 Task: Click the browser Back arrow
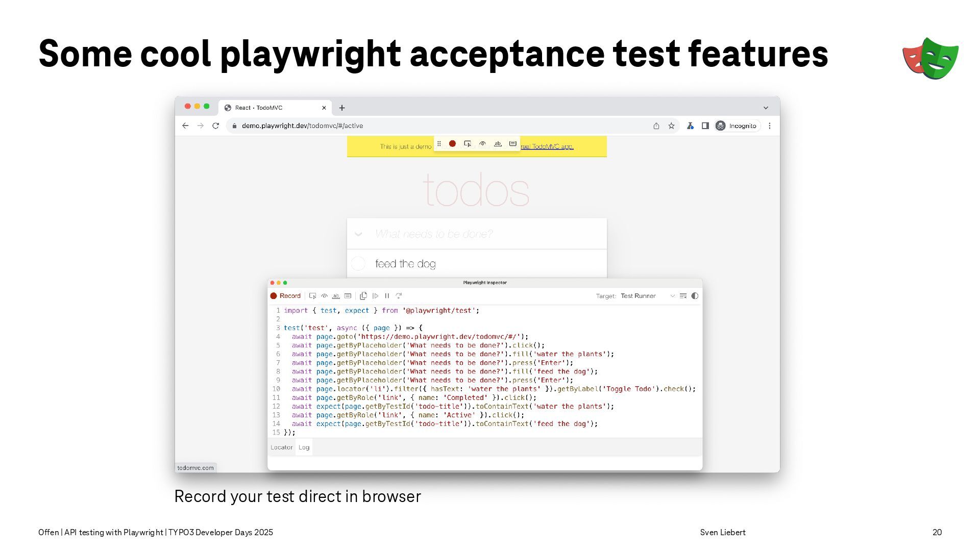click(x=185, y=126)
